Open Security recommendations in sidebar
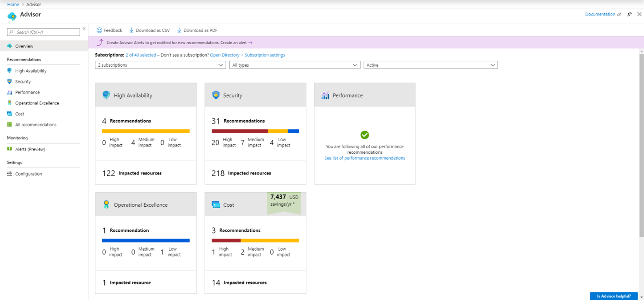 pos(23,82)
